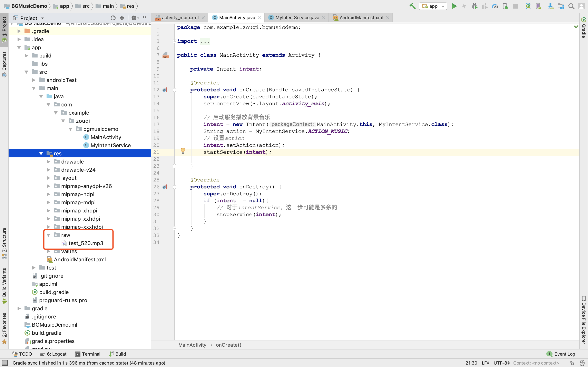
Task: Start debugging with the Debug bug icon
Action: click(474, 6)
